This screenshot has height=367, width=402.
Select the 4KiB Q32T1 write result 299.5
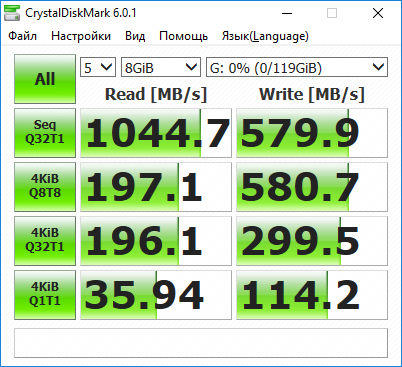pos(312,241)
